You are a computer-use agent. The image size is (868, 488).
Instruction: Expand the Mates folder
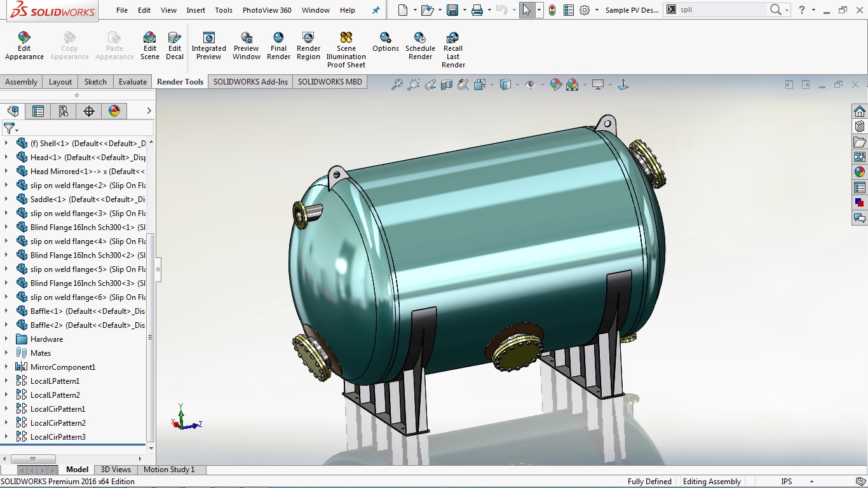point(6,353)
